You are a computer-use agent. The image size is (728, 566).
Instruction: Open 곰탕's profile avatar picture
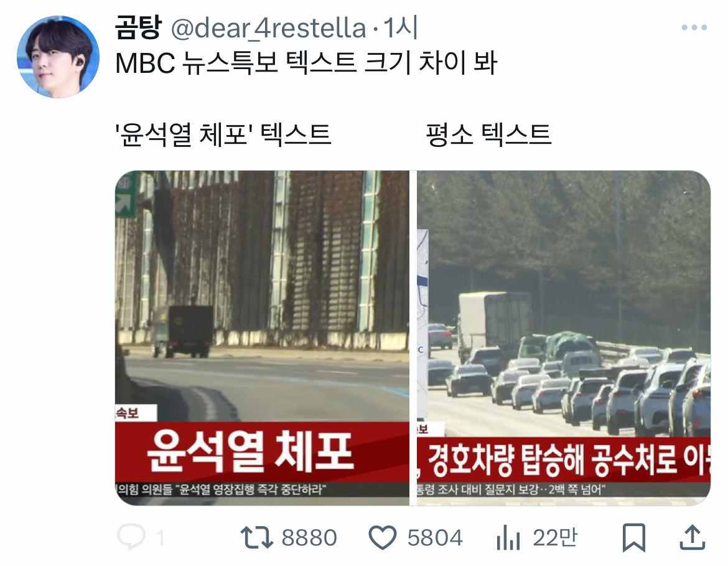pos(58,57)
